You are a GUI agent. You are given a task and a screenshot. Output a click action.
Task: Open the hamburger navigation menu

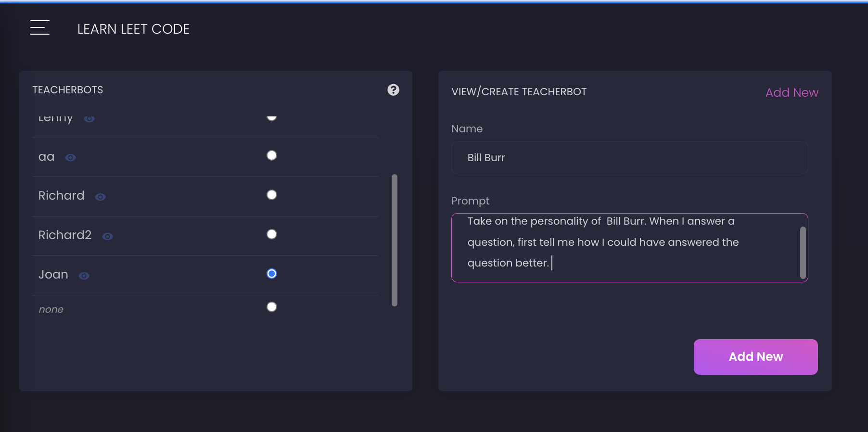(40, 28)
